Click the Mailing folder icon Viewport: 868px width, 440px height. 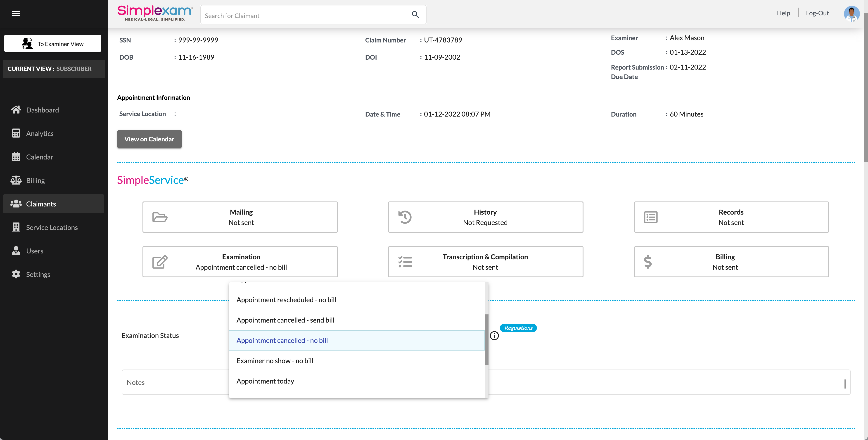click(x=160, y=217)
